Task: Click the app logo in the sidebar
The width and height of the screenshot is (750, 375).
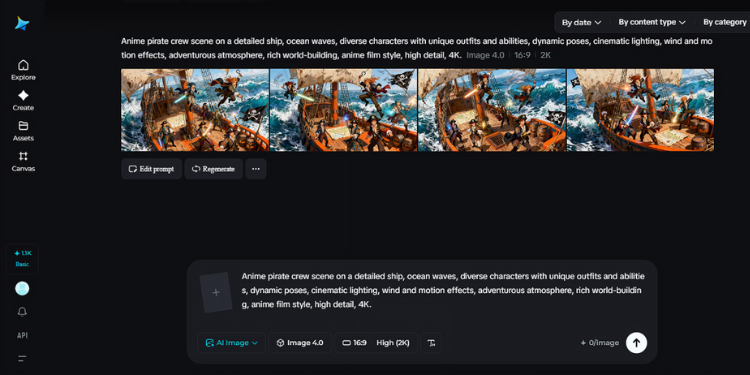Action: [22, 23]
